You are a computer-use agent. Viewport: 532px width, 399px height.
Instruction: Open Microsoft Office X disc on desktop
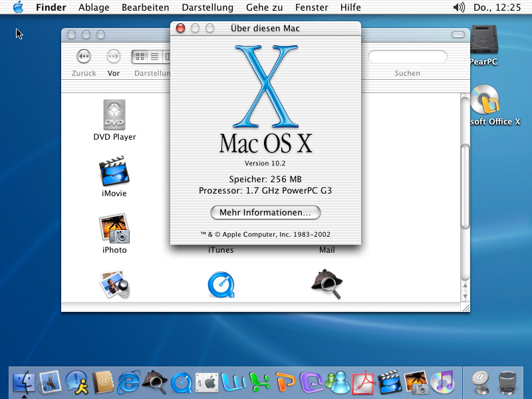[x=485, y=99]
